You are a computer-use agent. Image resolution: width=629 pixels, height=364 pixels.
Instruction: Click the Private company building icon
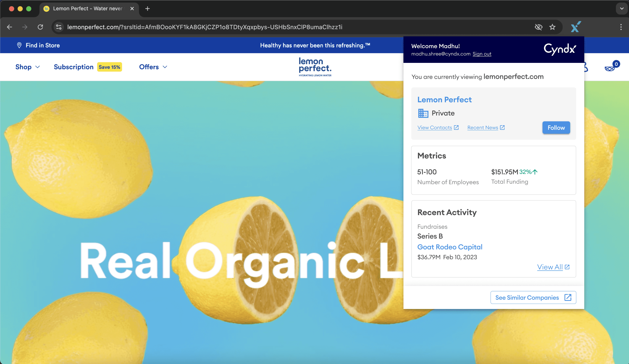423,113
